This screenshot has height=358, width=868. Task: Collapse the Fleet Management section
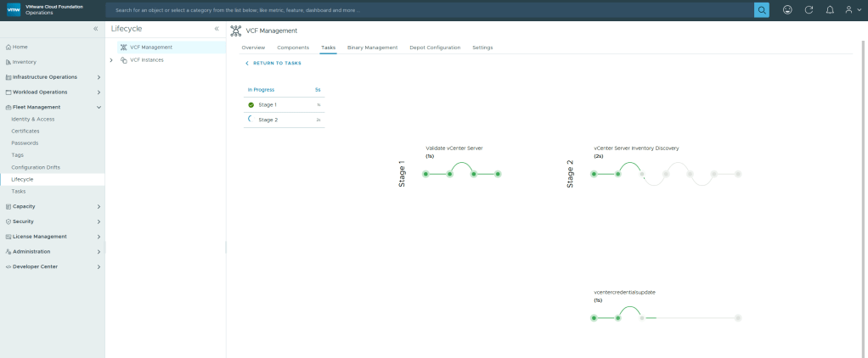(x=99, y=107)
